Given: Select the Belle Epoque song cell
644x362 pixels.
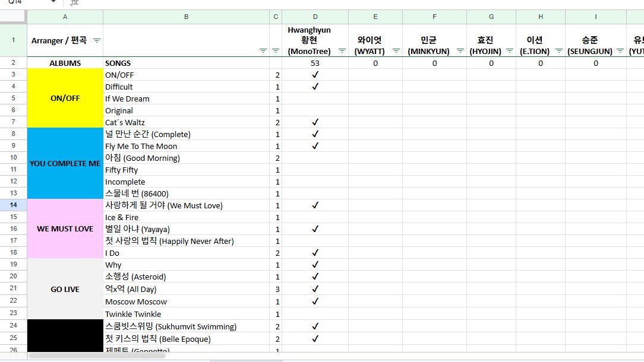Looking at the screenshot, I should click(186, 339).
